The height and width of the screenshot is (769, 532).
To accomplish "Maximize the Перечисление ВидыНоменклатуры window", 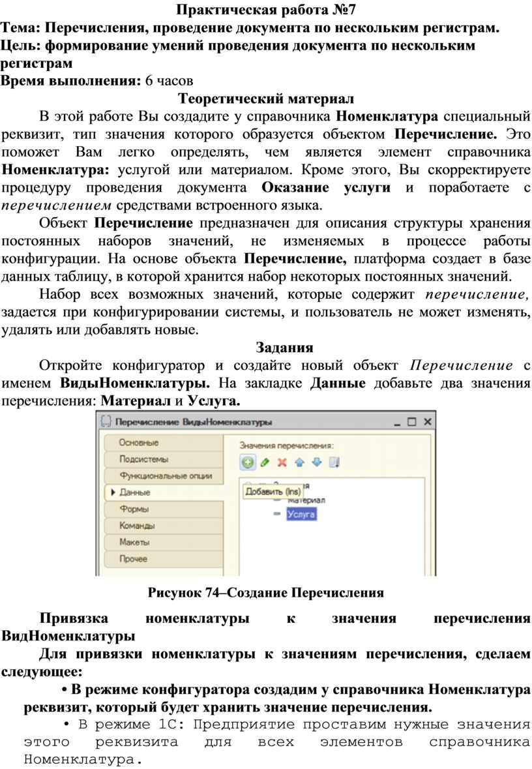I will pyautogui.click(x=412, y=422).
